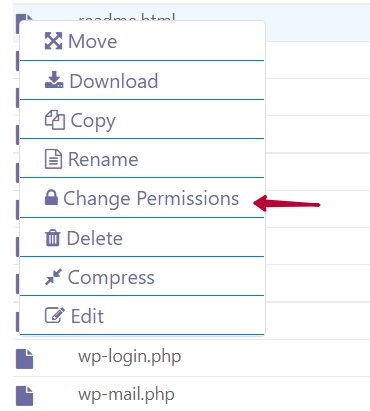This screenshot has height=411, width=370.
Task: Select the wp-mail.php file name
Action: tap(126, 395)
